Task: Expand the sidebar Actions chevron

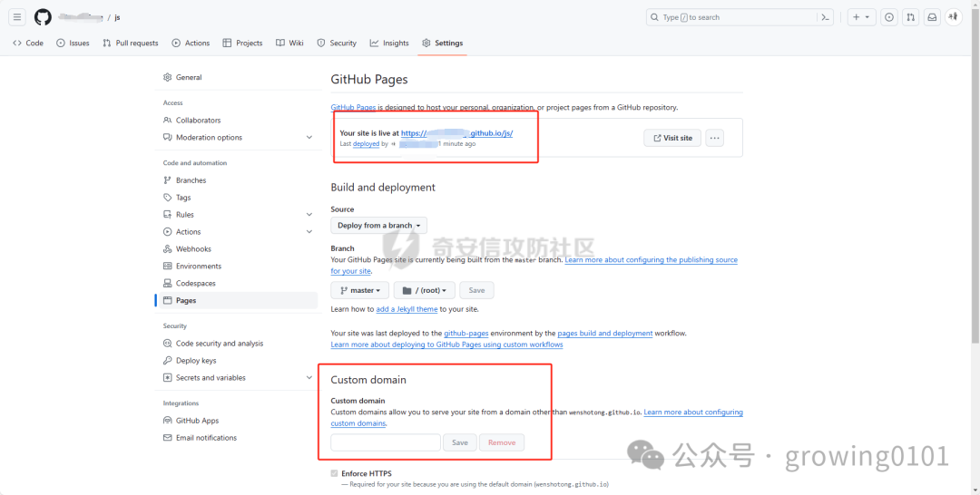Action: [309, 231]
